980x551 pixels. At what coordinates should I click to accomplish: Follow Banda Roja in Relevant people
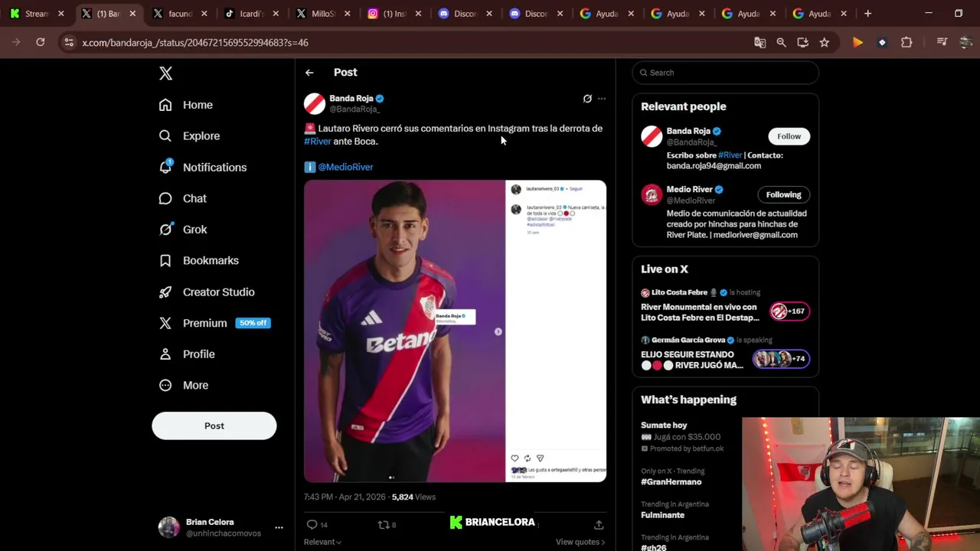(789, 136)
